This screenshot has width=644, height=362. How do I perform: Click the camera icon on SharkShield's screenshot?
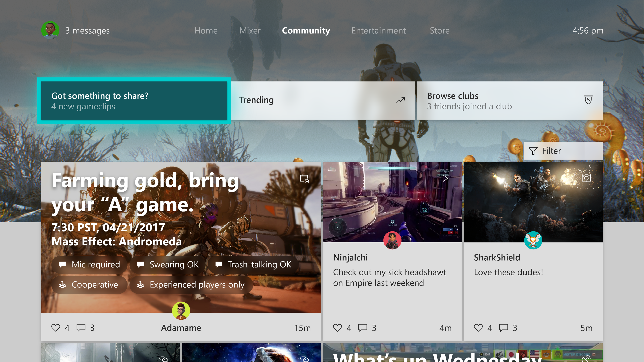(x=586, y=178)
